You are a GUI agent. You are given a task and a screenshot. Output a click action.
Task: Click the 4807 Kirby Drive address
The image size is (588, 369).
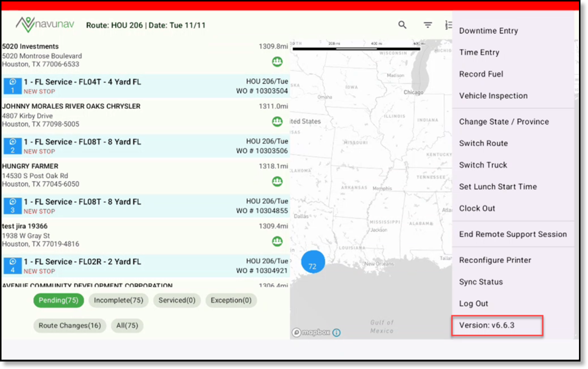[27, 116]
